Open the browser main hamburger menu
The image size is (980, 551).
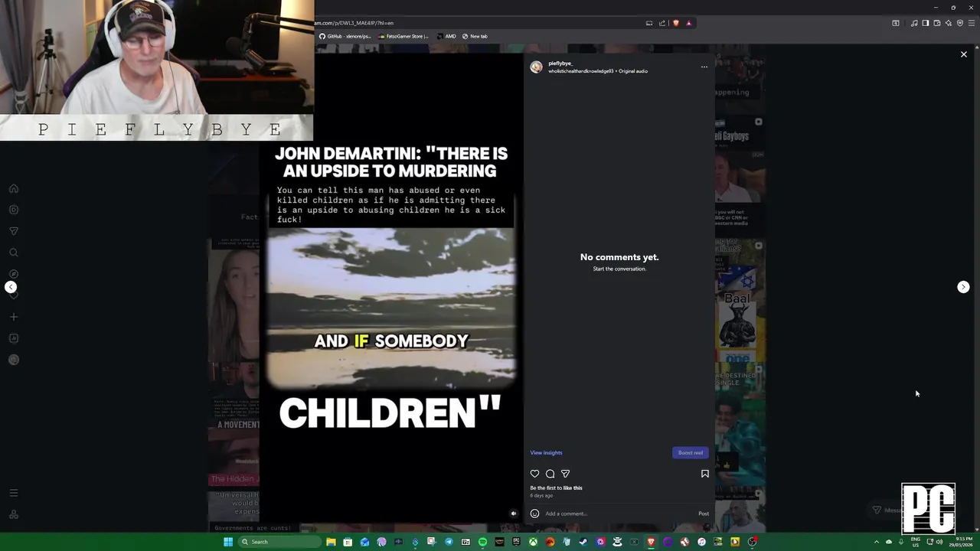click(972, 23)
